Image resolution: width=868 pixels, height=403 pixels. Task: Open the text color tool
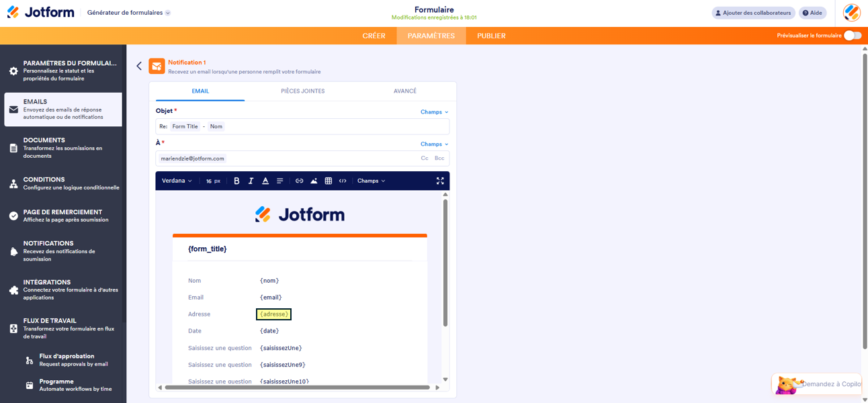(x=265, y=181)
